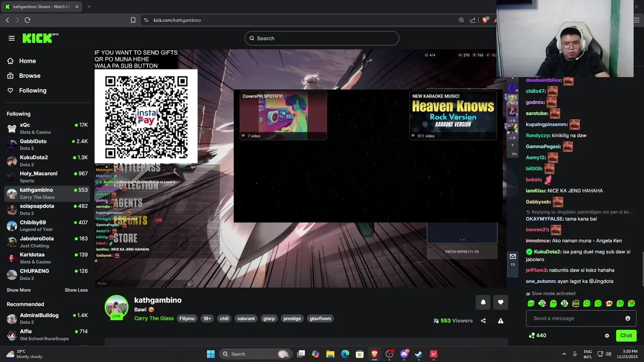The image size is (644, 362).
Task: Pick the red clown-hat emote
Action: click(x=609, y=303)
